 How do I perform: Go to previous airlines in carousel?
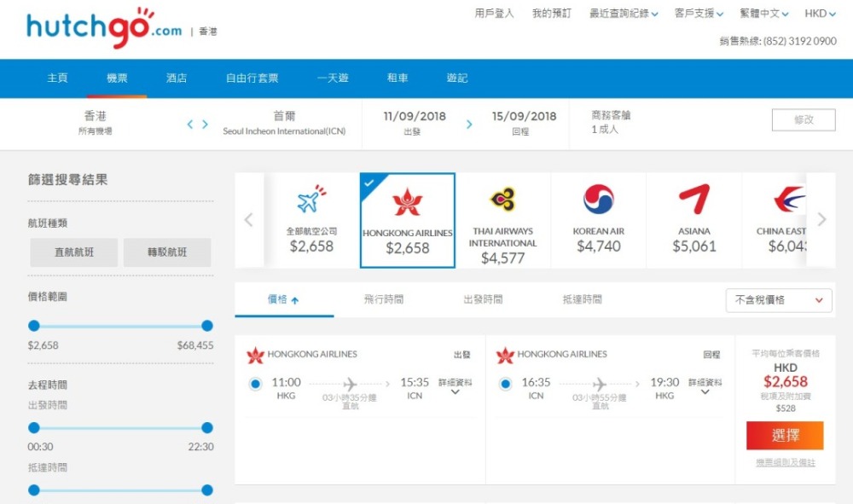[248, 220]
